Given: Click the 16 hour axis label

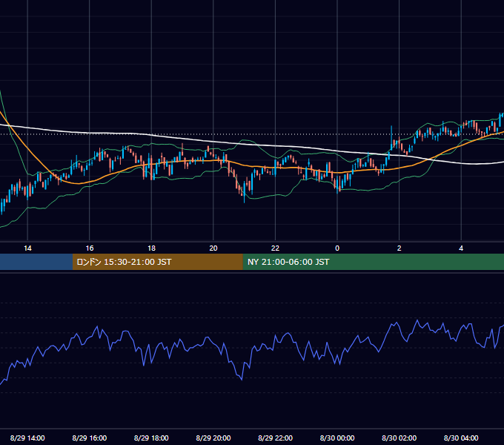Looking at the screenshot, I should point(90,248).
